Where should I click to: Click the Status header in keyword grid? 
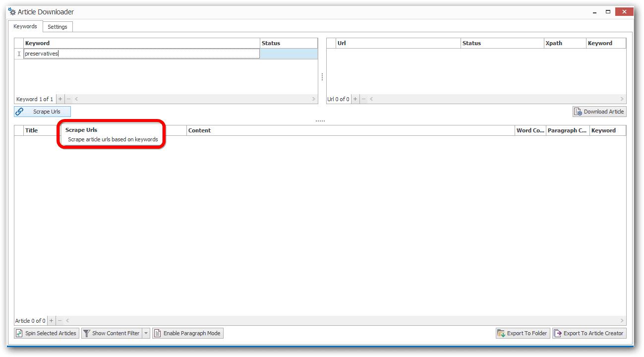[289, 43]
